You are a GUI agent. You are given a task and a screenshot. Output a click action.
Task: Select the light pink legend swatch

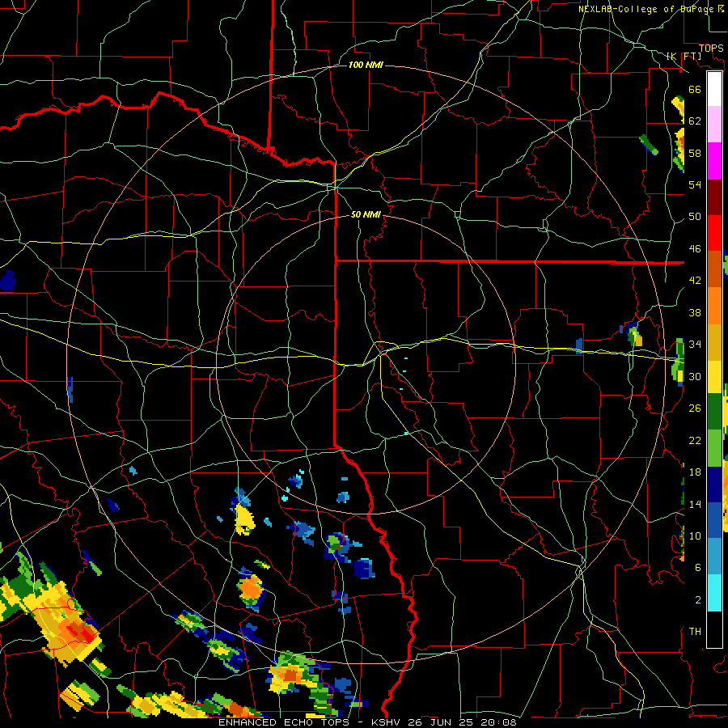(714, 124)
